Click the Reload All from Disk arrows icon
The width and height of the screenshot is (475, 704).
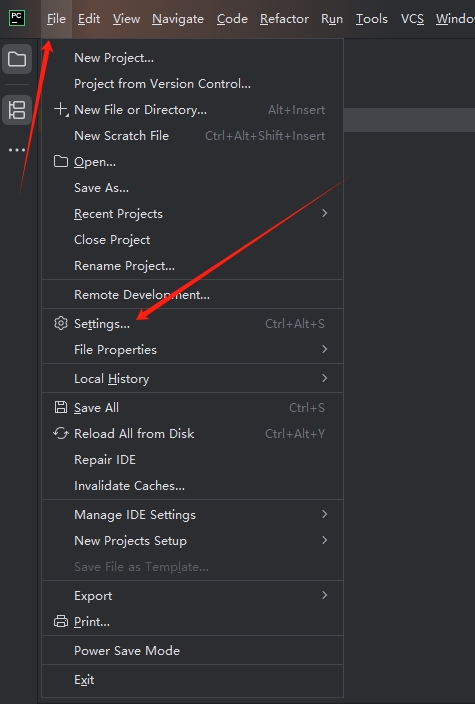point(61,433)
